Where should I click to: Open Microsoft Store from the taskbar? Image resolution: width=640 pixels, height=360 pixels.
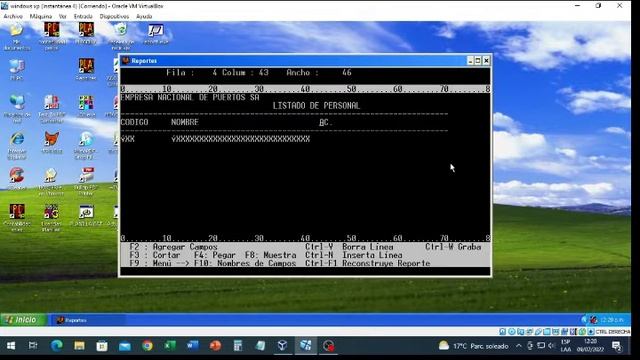click(102, 346)
